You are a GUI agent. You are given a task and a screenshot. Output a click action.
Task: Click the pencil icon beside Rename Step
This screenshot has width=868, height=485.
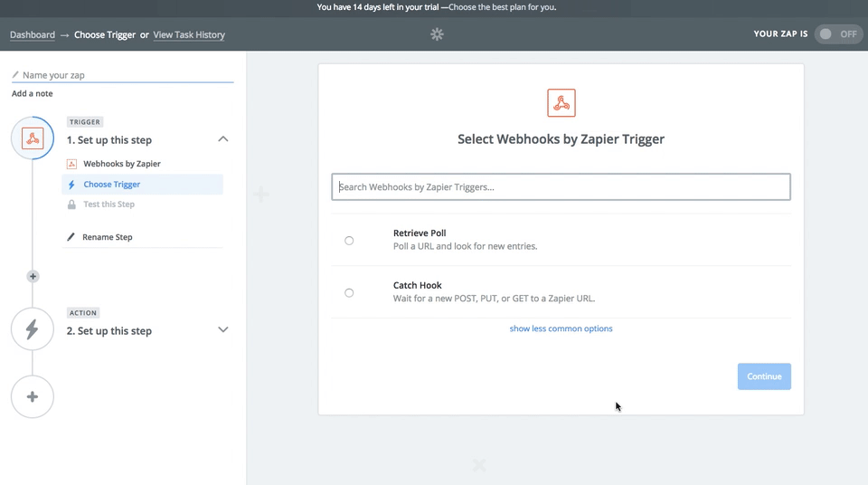click(x=71, y=237)
